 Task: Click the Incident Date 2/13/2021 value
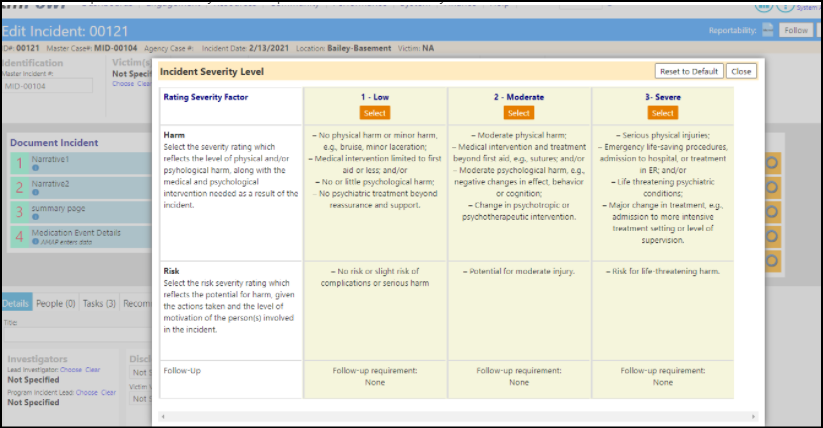[x=269, y=48]
